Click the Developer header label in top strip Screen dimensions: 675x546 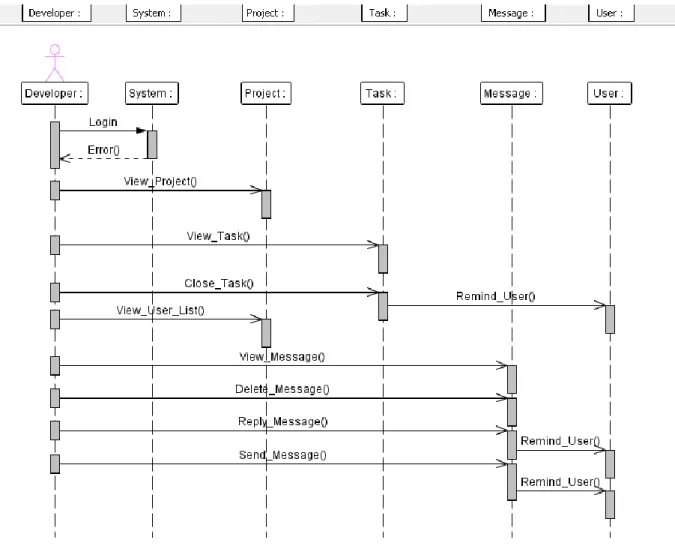[x=56, y=13]
